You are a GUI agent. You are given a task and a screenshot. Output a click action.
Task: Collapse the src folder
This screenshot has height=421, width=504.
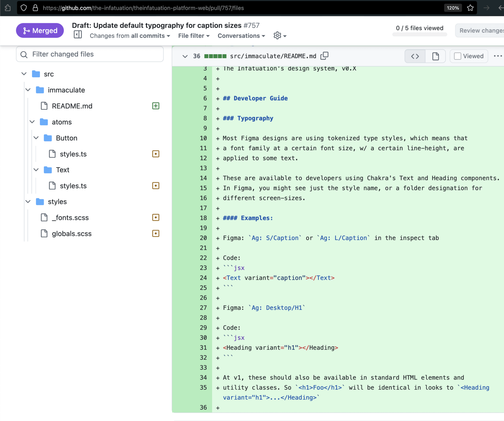pyautogui.click(x=24, y=74)
